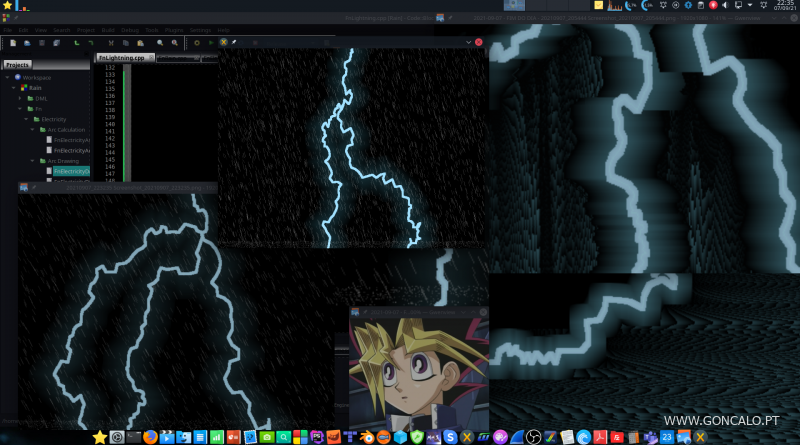Click the New File icon in Code::Blocks toolbar
Screen dimensions: 800x445
[x=11, y=43]
